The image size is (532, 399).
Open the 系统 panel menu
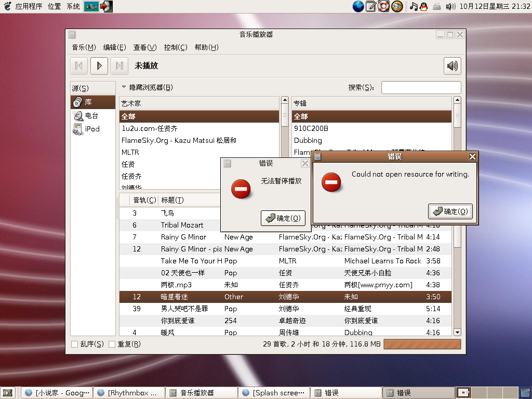pos(73,6)
